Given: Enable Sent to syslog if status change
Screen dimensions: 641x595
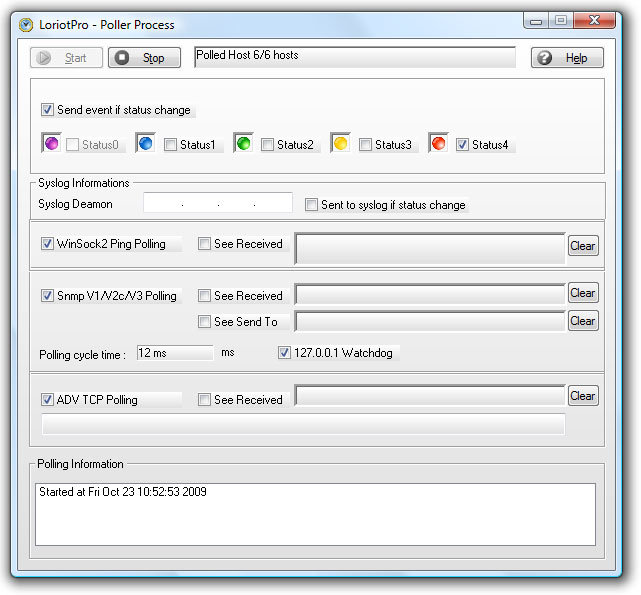Looking at the screenshot, I should tap(311, 204).
